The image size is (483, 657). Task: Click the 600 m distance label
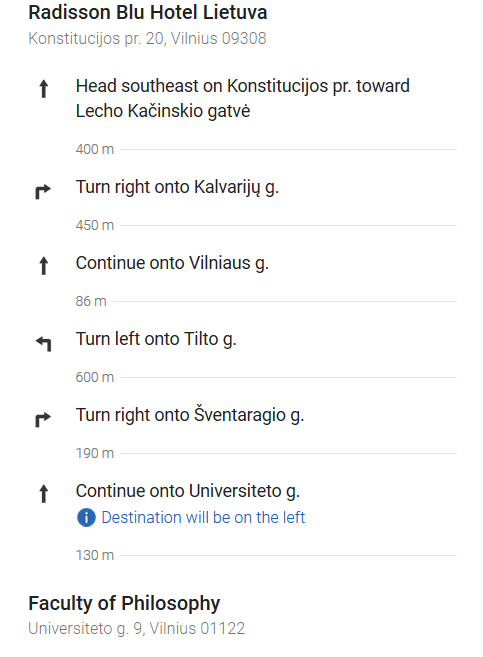click(95, 377)
